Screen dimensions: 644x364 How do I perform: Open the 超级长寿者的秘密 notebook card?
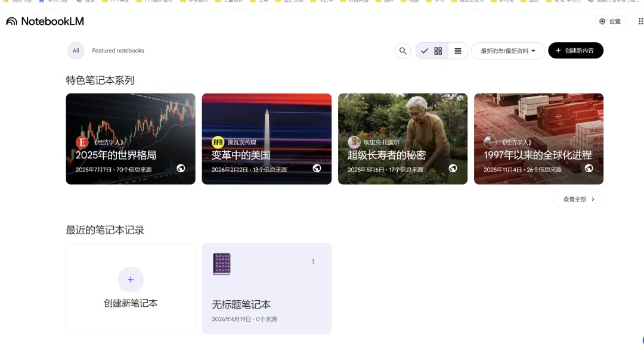[x=402, y=139]
